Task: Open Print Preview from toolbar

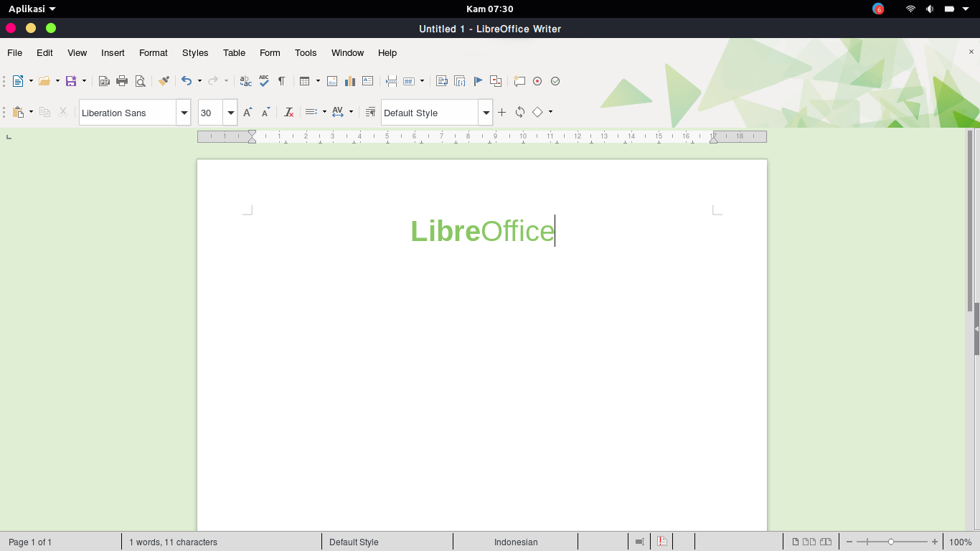Action: [140, 81]
